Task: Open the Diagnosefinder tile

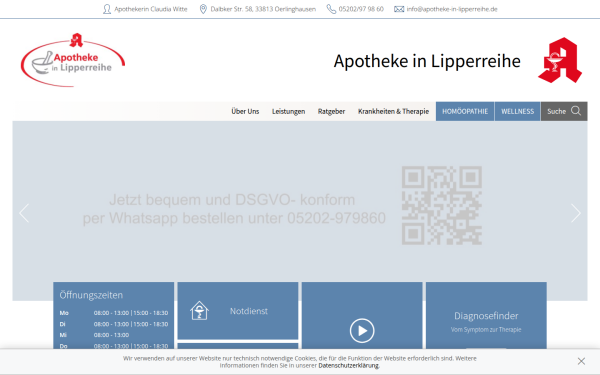Action: click(486, 316)
